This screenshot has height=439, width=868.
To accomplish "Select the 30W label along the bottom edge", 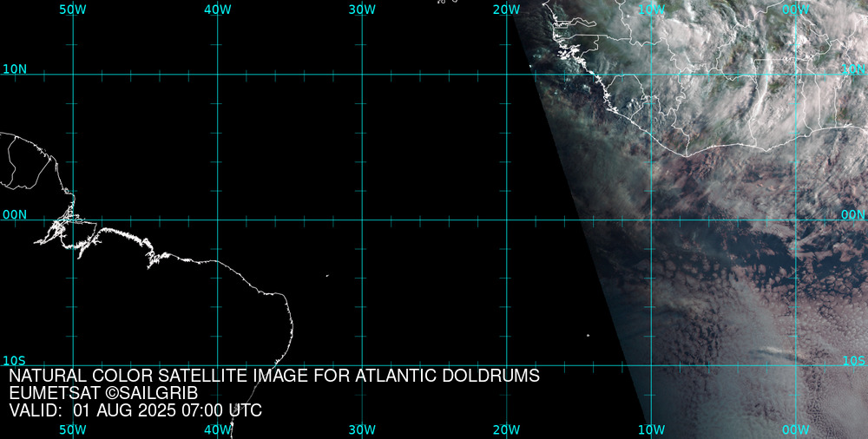I will (x=363, y=430).
